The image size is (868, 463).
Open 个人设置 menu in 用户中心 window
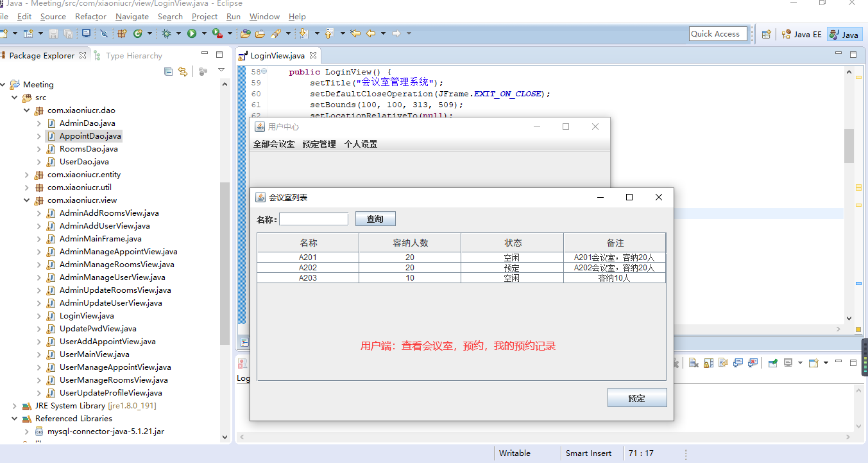click(361, 144)
